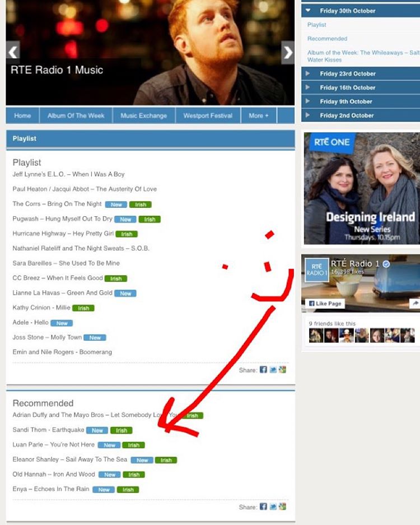Select Paul Heaton / Jacqui Abbot – The Austerity Of Love
The height and width of the screenshot is (525, 420).
coord(85,189)
